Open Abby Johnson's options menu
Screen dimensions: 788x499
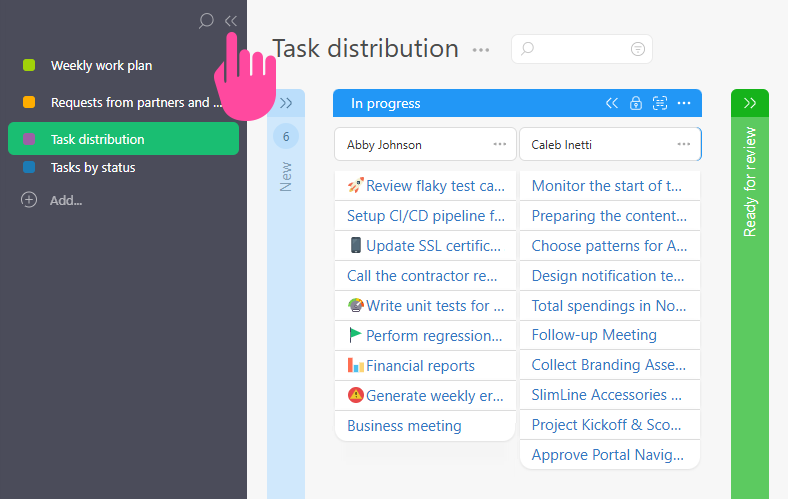[500, 144]
